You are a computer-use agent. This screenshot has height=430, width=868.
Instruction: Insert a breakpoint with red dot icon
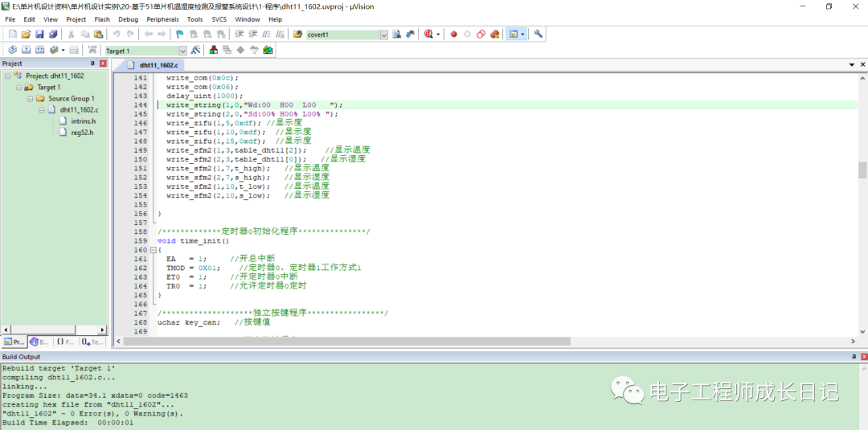[453, 35]
